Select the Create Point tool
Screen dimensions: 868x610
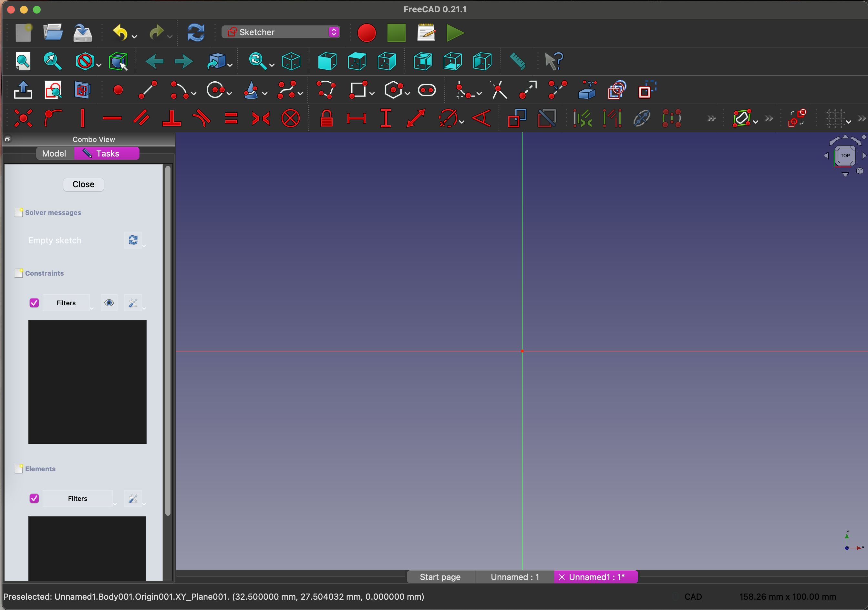[118, 90]
